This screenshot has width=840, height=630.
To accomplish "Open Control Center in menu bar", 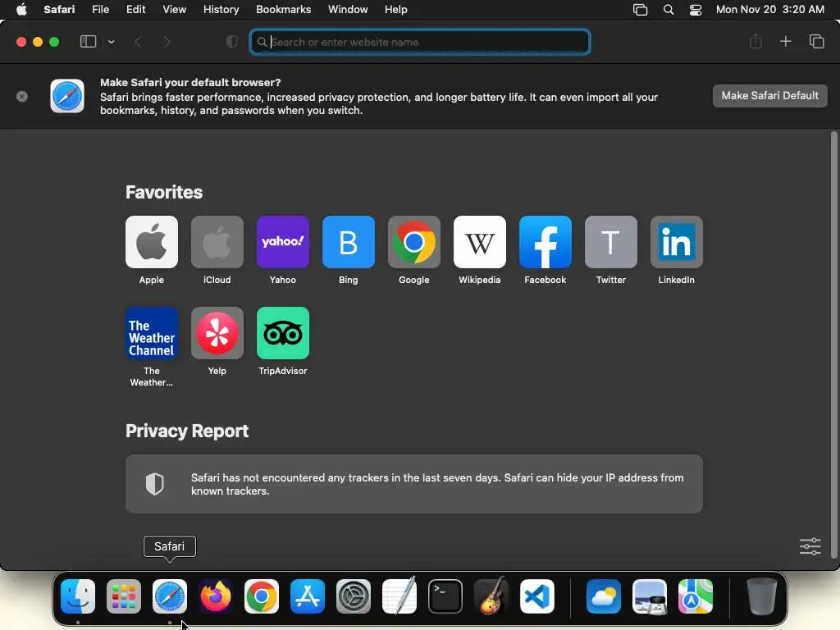I will coord(696,10).
